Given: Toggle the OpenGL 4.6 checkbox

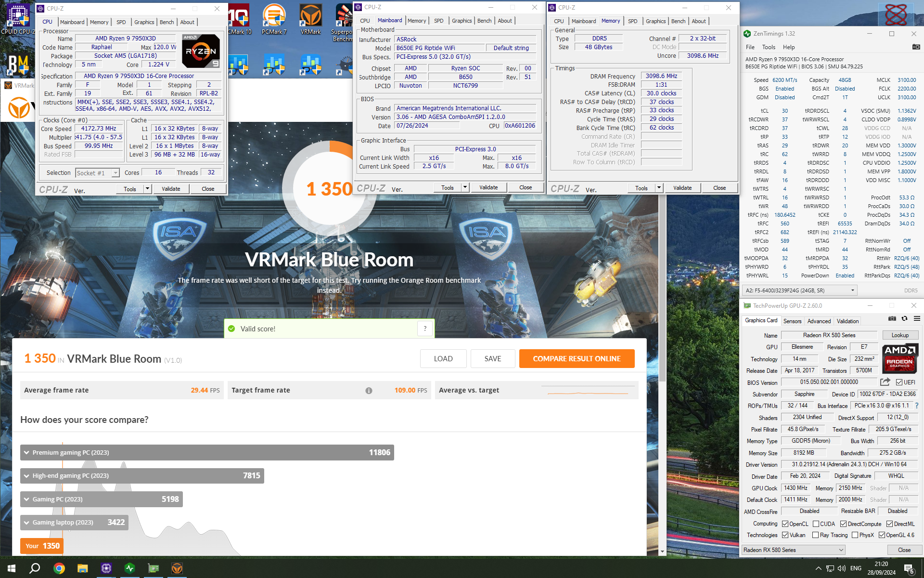Looking at the screenshot, I should 882,535.
